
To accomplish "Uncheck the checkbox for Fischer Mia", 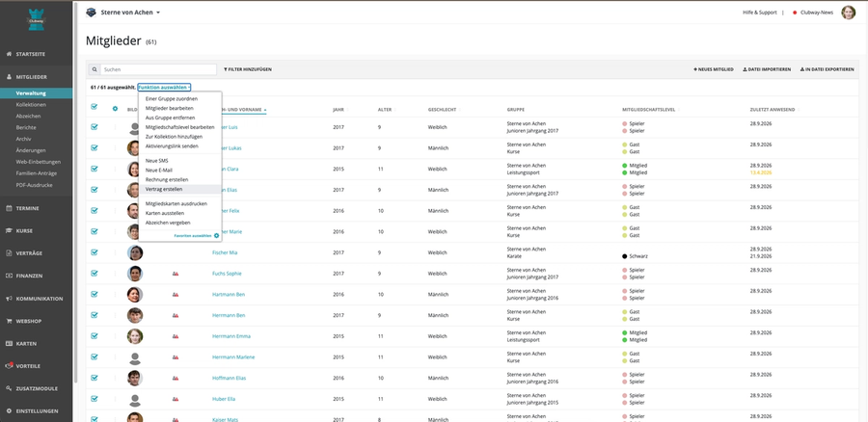I will tap(95, 252).
